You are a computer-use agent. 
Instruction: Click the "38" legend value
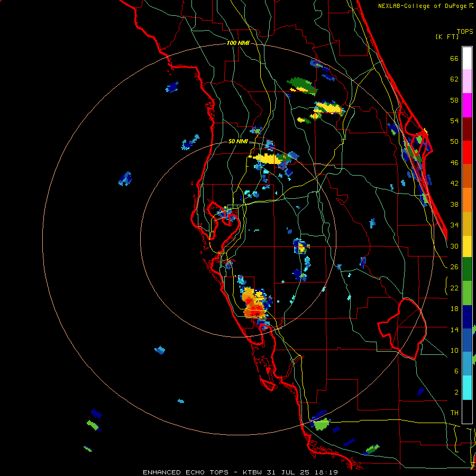(x=454, y=204)
